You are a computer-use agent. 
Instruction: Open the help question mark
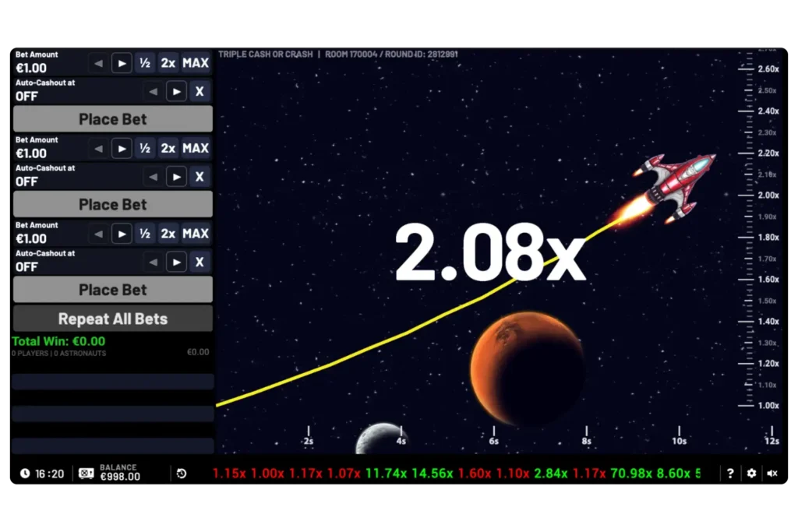pyautogui.click(x=730, y=473)
